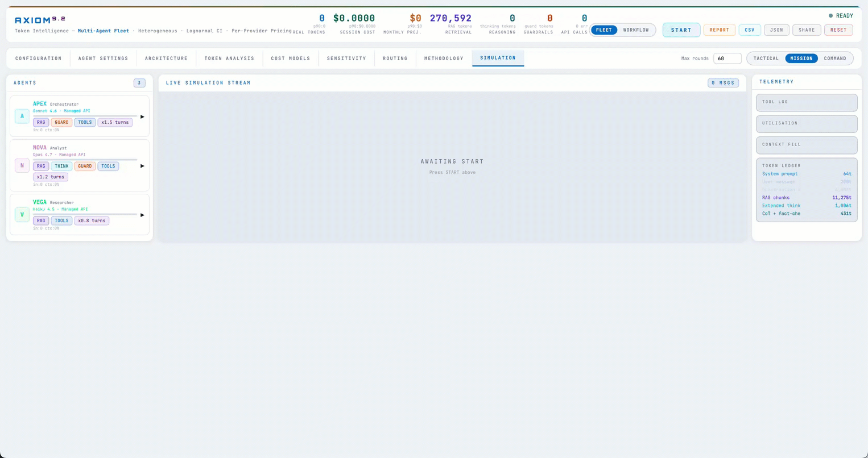The height and width of the screenshot is (458, 868).
Task: Select the SIMULATION tab
Action: (498, 58)
